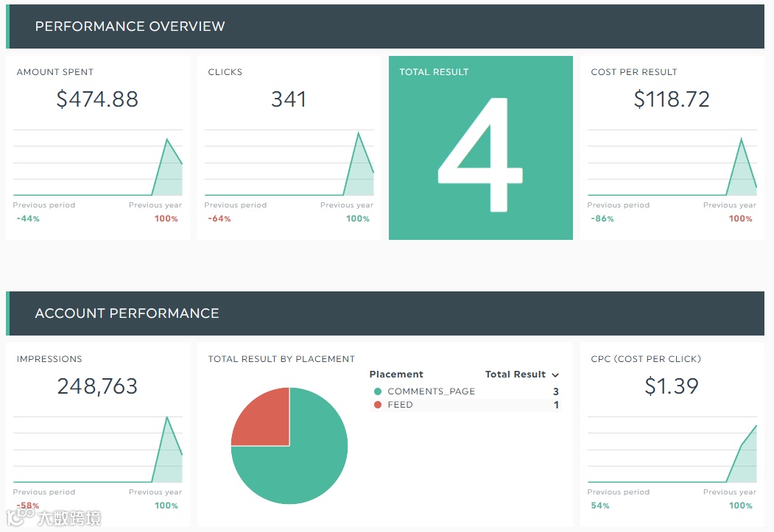Screen dimensions: 774x532
Task: Click the PERFORMANCE OVERVIEW section header
Action: click(385, 26)
